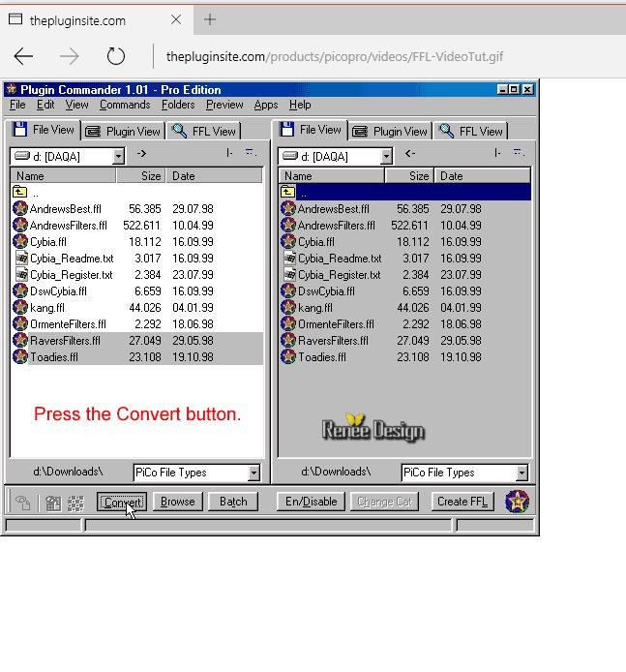This screenshot has height=672, width=626.
Task: Select left panel File View tab
Action: [44, 130]
